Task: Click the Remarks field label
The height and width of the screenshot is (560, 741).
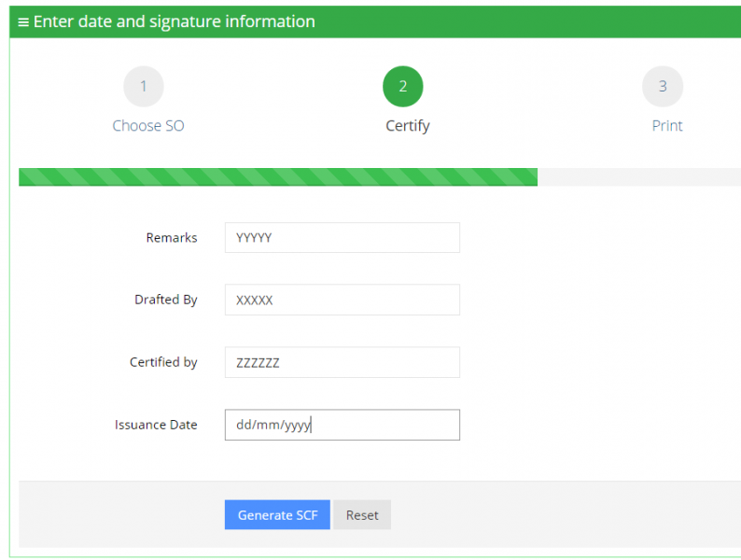Action: (x=172, y=238)
